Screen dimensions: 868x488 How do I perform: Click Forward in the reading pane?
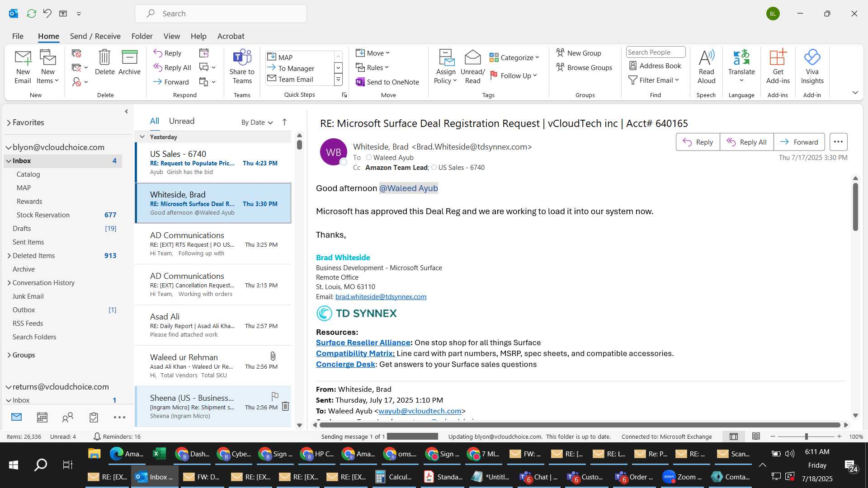coord(799,142)
